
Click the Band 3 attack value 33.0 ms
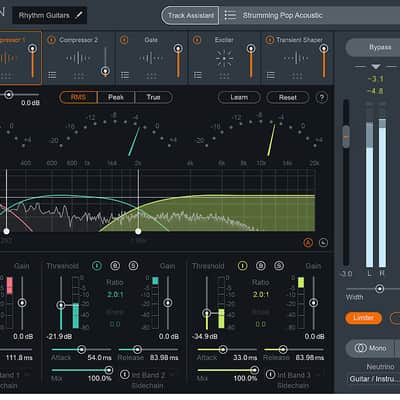coord(245,357)
